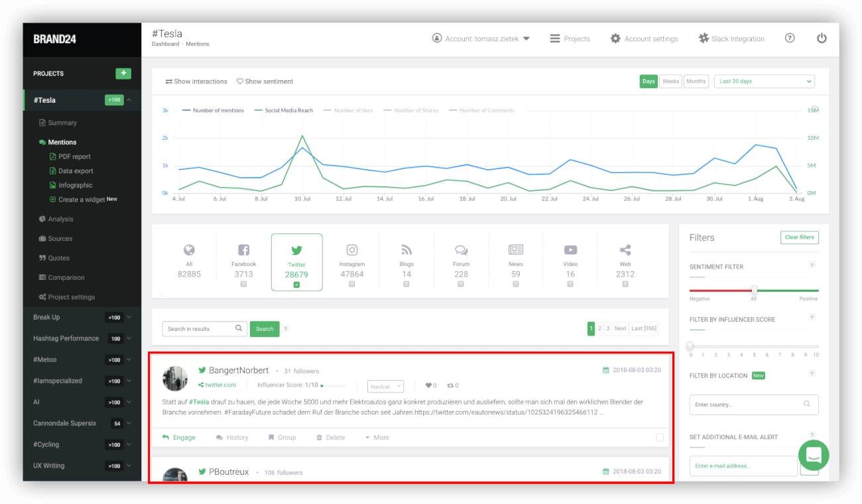Open BangertNorbert profile avatar
Screen dimensions: 862x504
pos(175,379)
